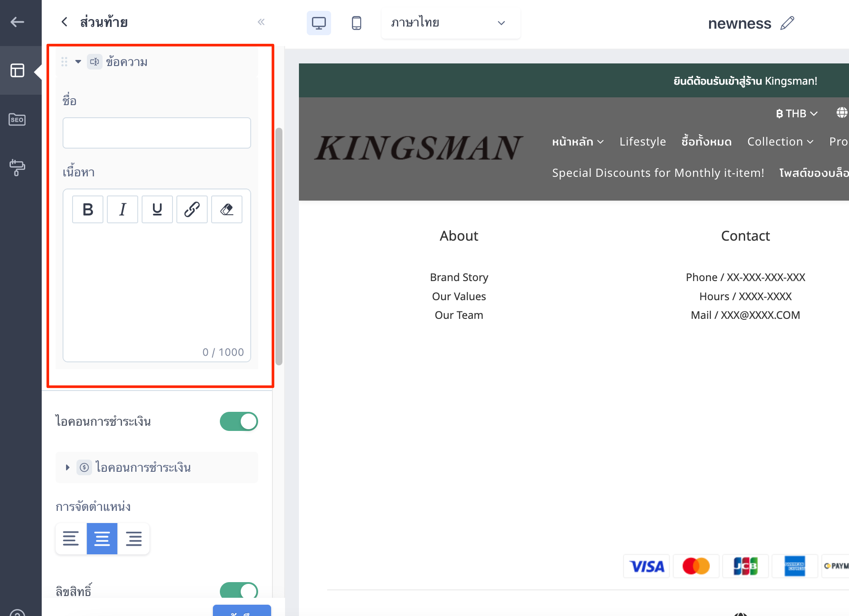The width and height of the screenshot is (849, 616).
Task: Edit the newness theme name pencil icon
Action: tap(787, 23)
